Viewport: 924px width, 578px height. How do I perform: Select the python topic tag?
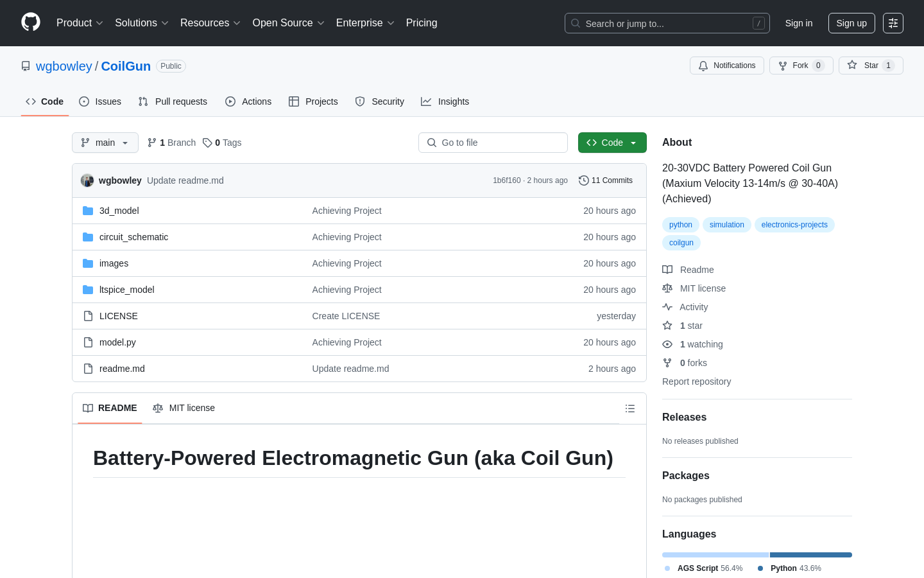click(x=681, y=225)
